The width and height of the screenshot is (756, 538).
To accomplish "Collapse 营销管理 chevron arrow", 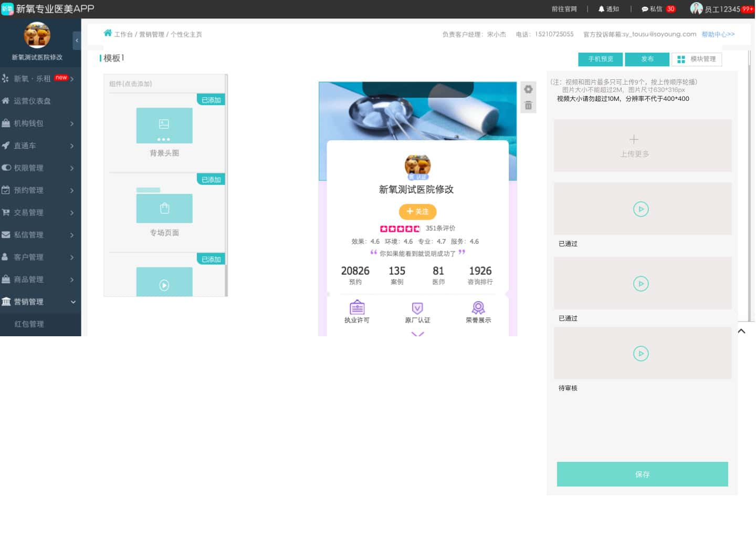I will (73, 302).
